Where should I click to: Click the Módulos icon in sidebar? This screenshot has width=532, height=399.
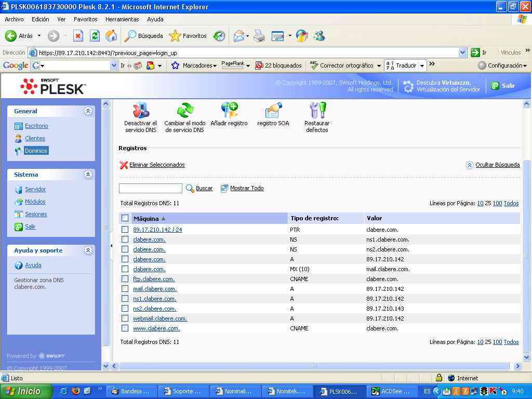pyautogui.click(x=19, y=202)
